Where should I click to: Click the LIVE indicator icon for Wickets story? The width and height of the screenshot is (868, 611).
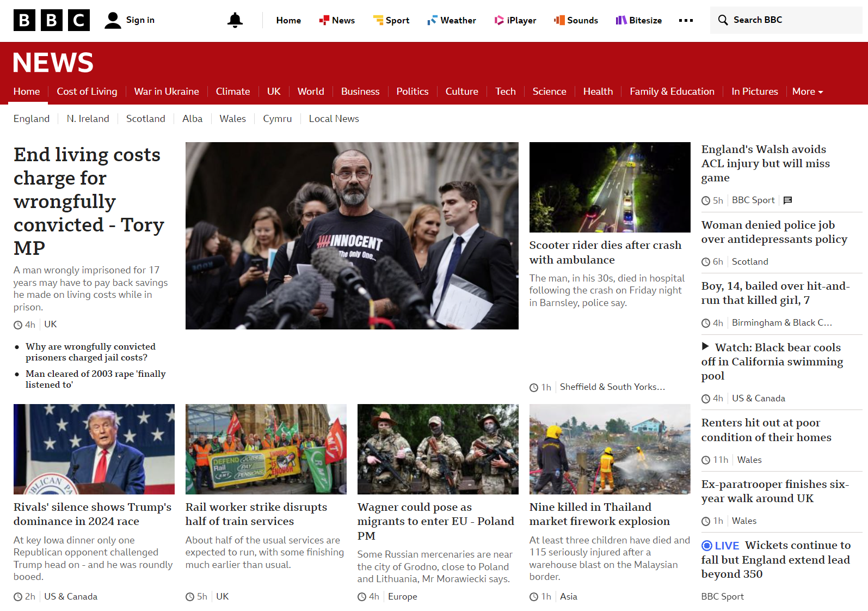707,546
